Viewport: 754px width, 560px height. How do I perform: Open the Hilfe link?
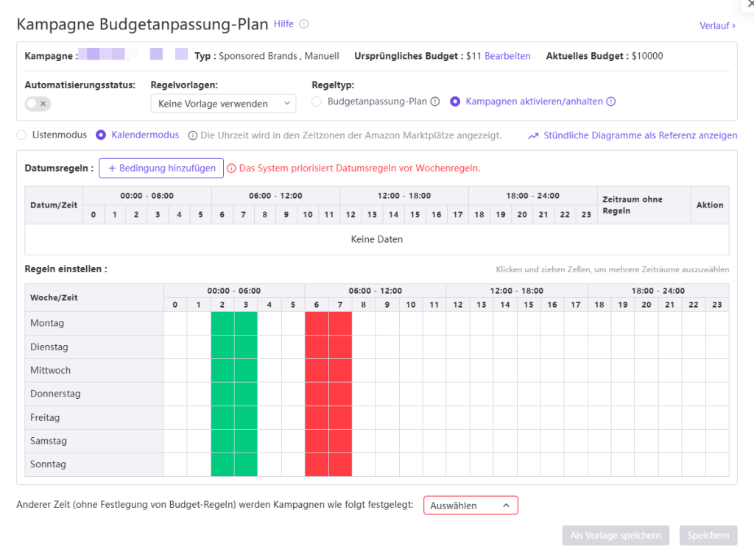(x=283, y=24)
